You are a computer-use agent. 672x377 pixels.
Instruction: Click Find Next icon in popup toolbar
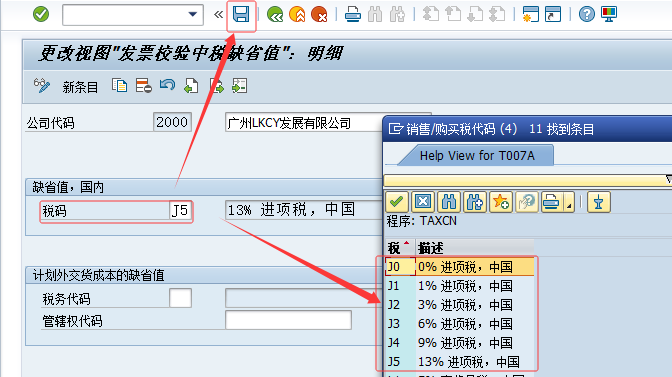click(475, 202)
